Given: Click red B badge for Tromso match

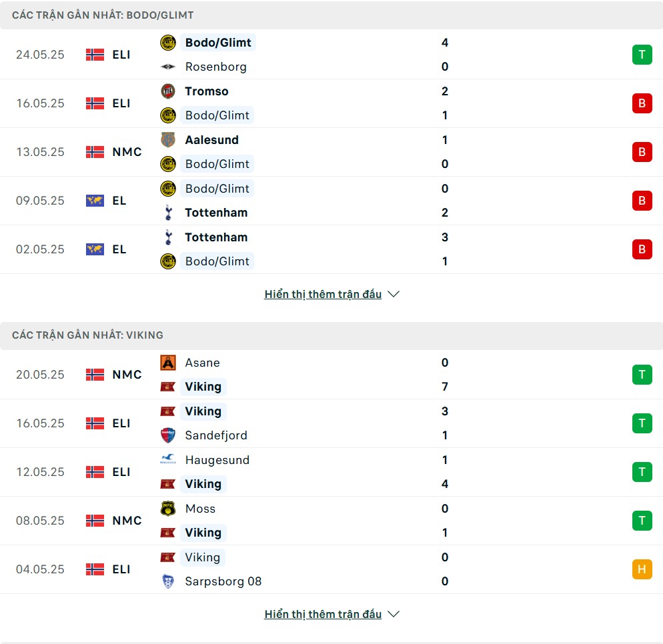Looking at the screenshot, I should pos(642,103).
